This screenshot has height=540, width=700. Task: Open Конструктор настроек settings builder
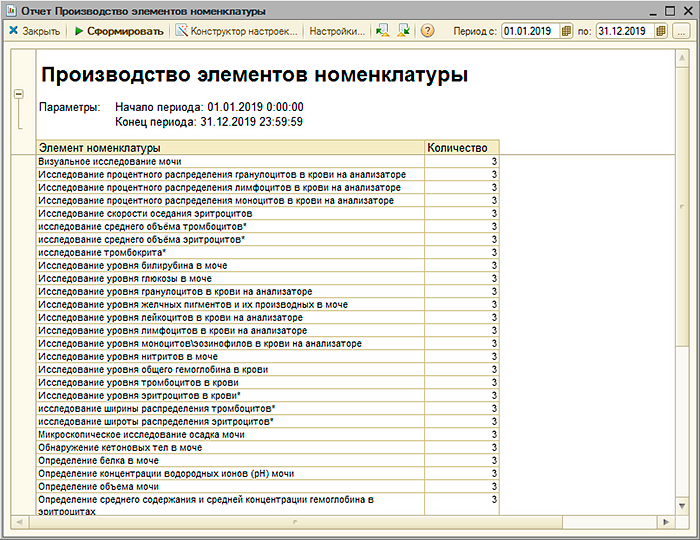coord(237,31)
